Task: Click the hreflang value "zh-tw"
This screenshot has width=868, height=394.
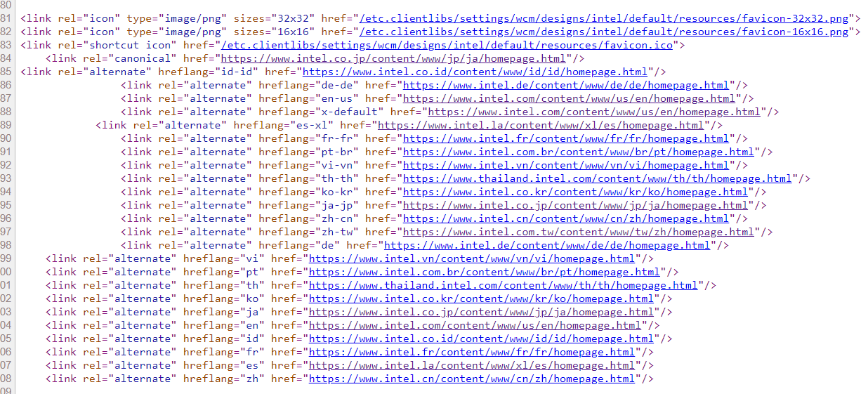Action: (336, 232)
